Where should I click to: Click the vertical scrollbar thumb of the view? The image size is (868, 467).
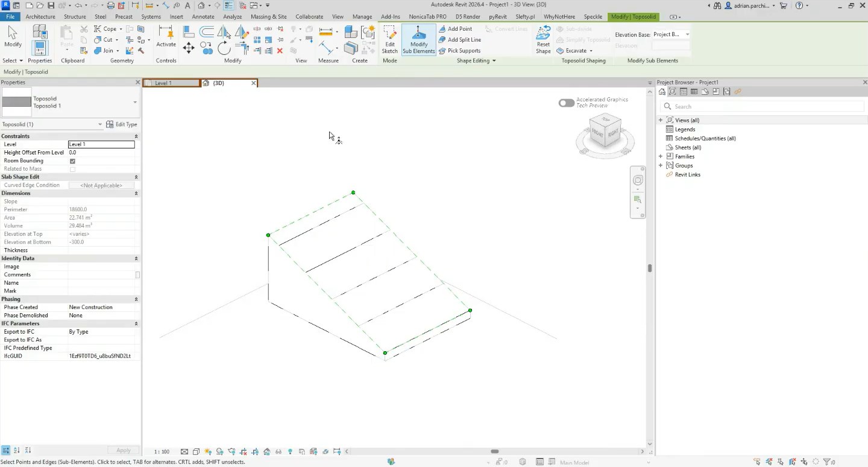tap(649, 268)
